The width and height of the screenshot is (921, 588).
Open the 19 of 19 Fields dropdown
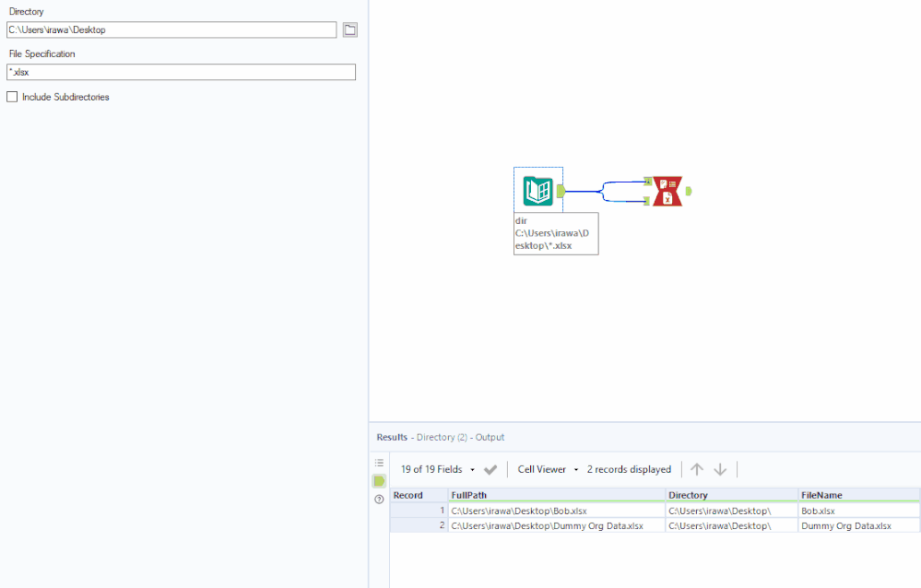coord(438,469)
